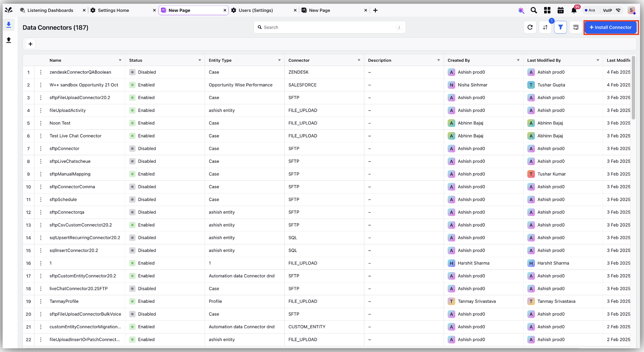644x352 pixels.
Task: Click the Last Modified column header
Action: pyautogui.click(x=618, y=60)
